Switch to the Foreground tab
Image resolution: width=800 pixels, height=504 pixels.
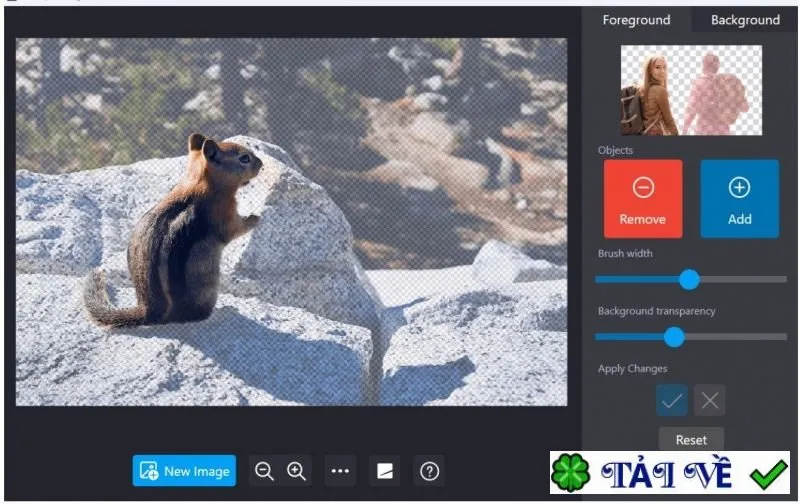tap(636, 20)
